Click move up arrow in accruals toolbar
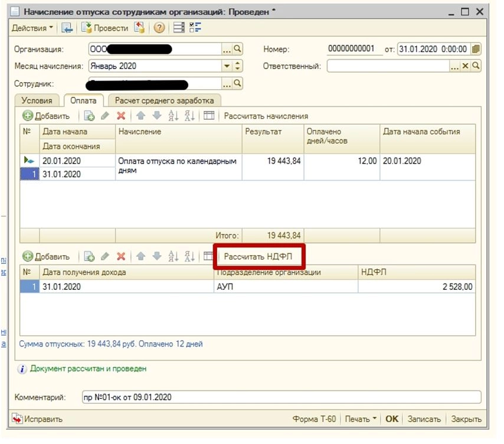 [140, 115]
